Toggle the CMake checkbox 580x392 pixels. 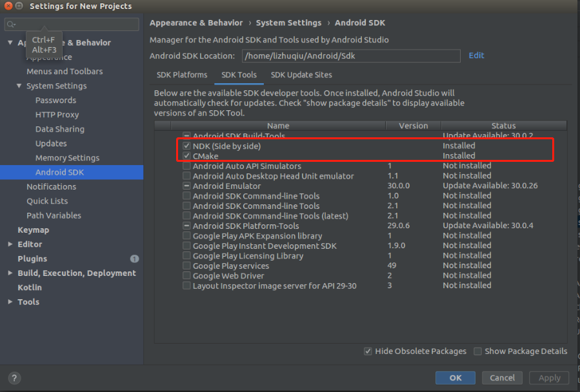click(x=186, y=155)
